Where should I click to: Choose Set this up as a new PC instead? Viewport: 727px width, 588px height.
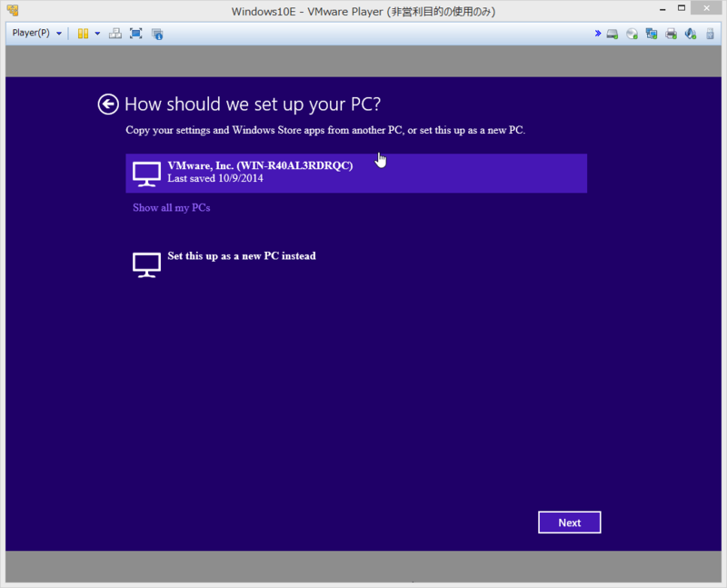[x=242, y=256]
